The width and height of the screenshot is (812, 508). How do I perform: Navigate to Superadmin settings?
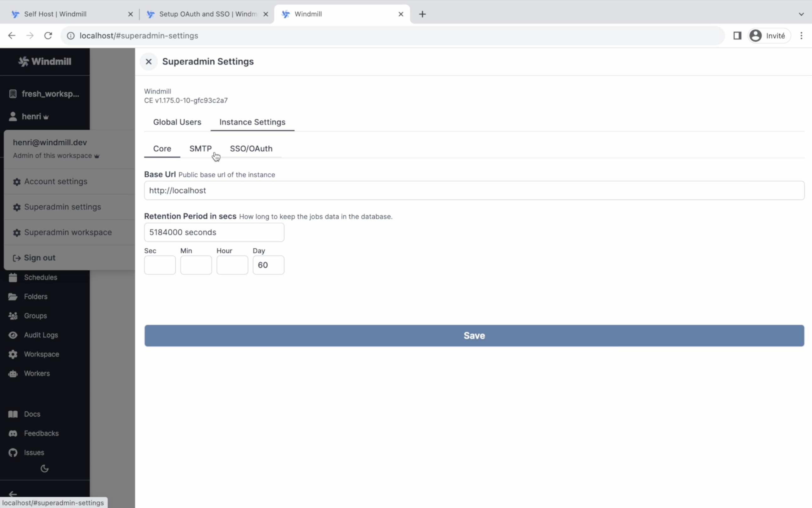63,207
